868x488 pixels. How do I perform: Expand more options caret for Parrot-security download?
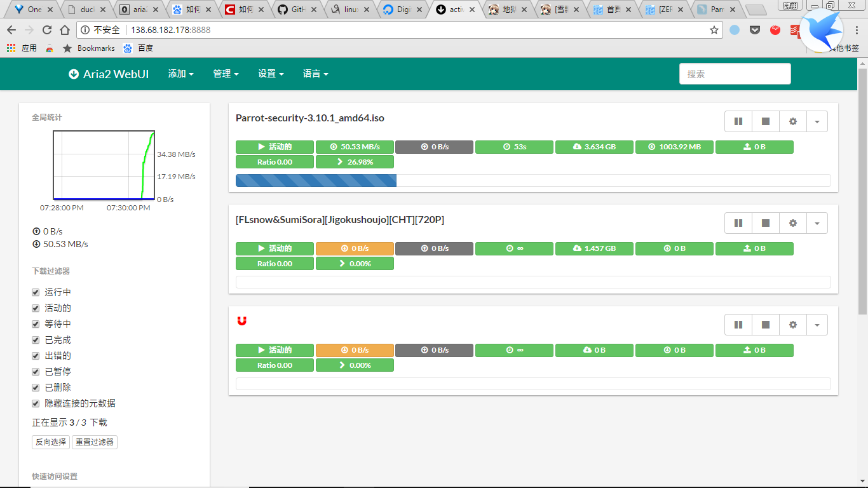817,121
